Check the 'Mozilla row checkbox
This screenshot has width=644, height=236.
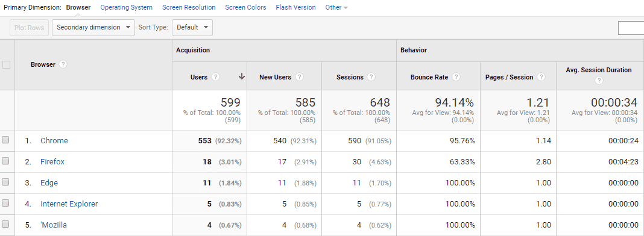tap(5, 225)
